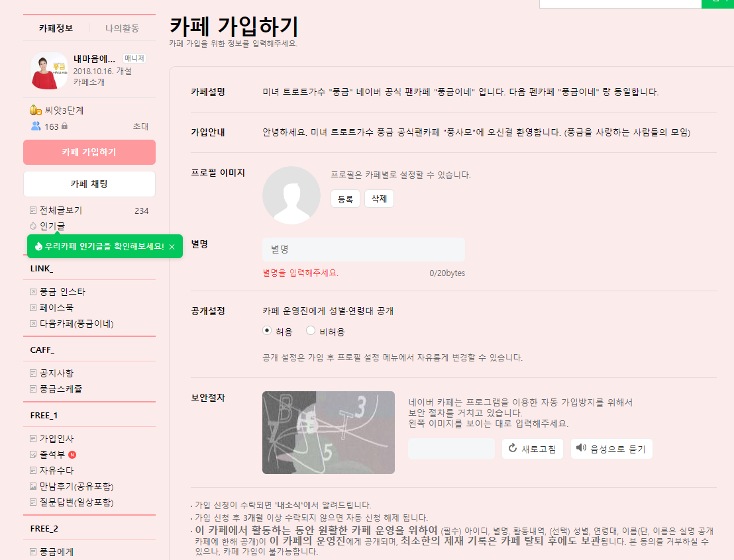Focus the search input at top
Viewport: 734px width, 560px height.
tap(620, 3)
